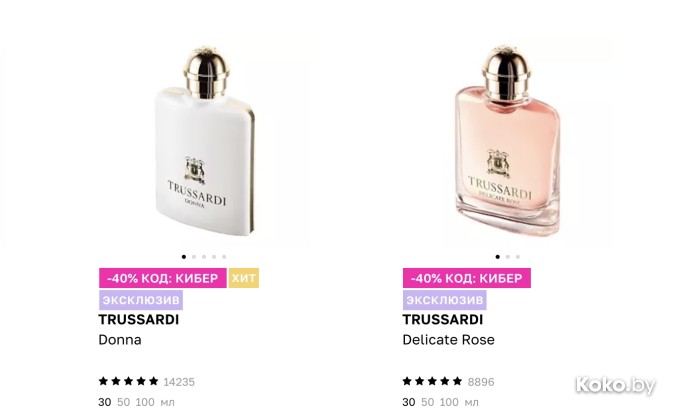The height and width of the screenshot is (420, 680).
Task: Click ЭКСКЛЮЗИВ badge under Delicate Rose
Action: click(445, 300)
